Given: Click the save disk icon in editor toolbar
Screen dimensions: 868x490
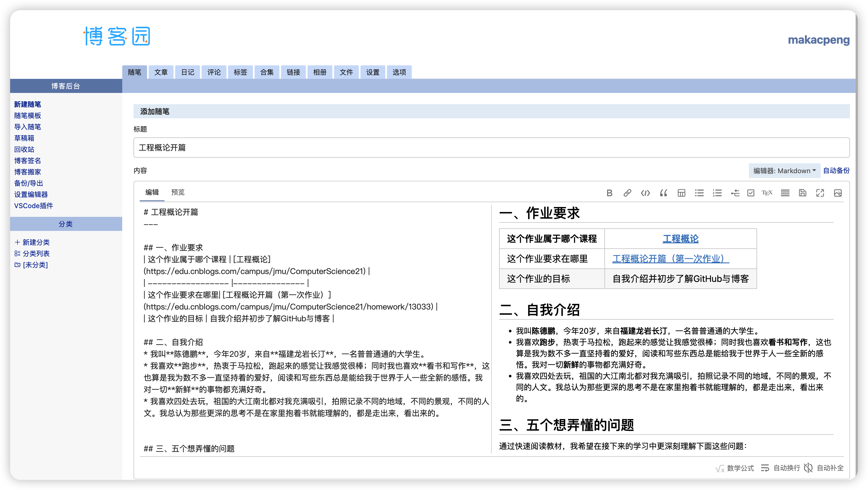Looking at the screenshot, I should (x=802, y=193).
